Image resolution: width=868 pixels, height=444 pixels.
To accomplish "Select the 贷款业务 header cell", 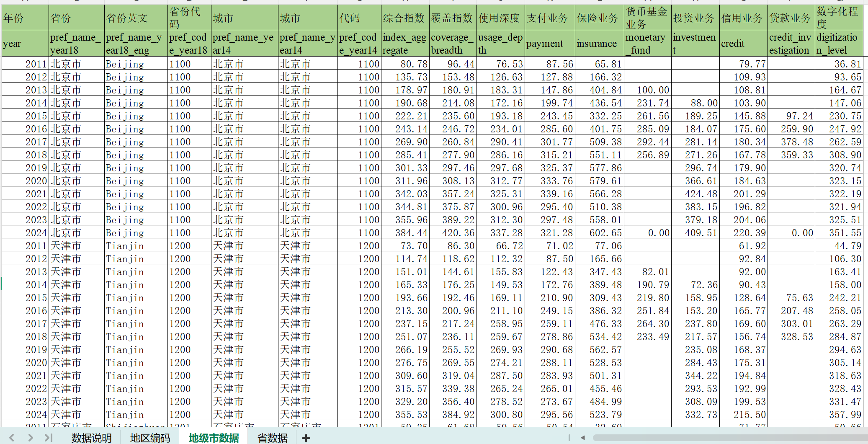I will pyautogui.click(x=791, y=18).
